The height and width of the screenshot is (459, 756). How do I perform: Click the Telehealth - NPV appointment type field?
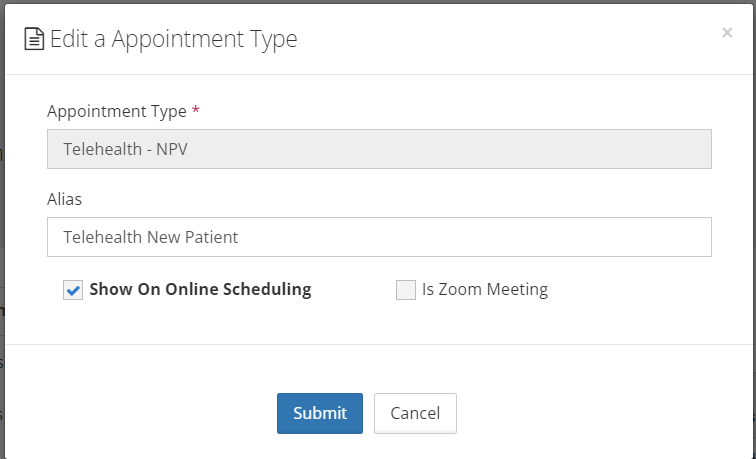click(x=379, y=149)
